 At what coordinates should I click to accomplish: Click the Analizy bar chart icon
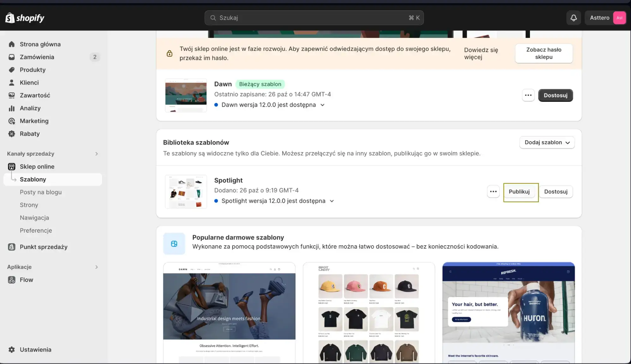(x=12, y=108)
